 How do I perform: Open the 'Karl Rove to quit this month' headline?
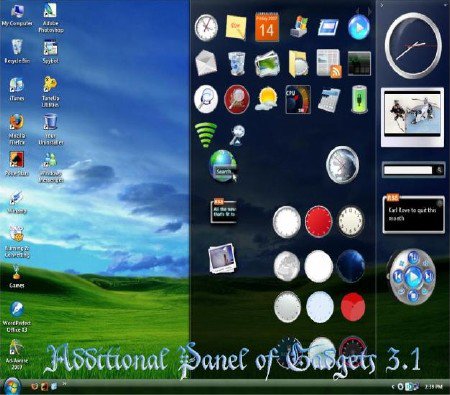click(x=412, y=214)
